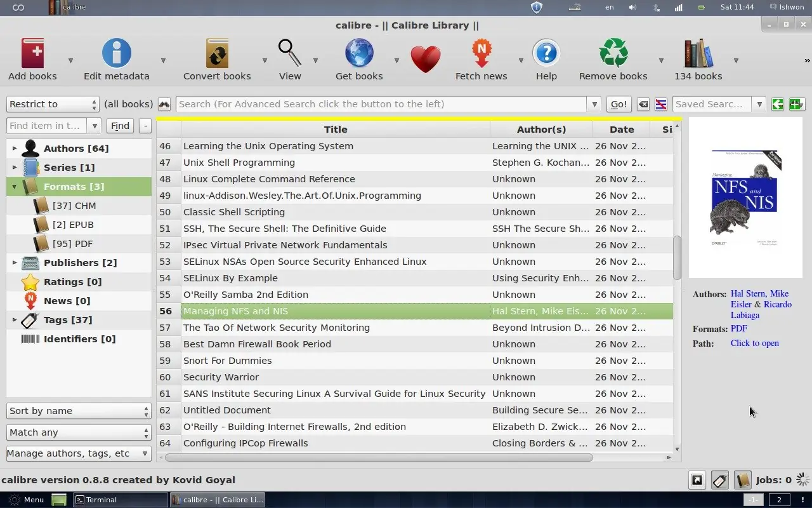Click the Add books icon
812x508 pixels.
[32, 53]
